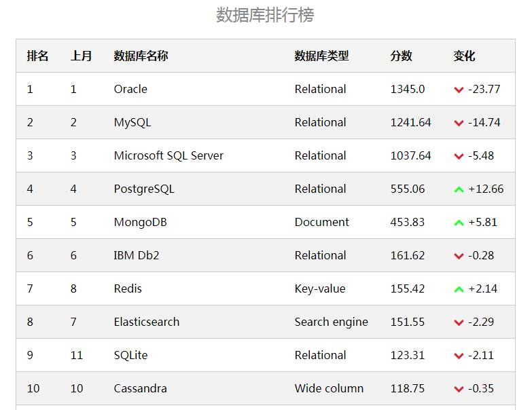Click current rank 9 for SQLite
This screenshot has width=532, height=410.
(x=30, y=355)
